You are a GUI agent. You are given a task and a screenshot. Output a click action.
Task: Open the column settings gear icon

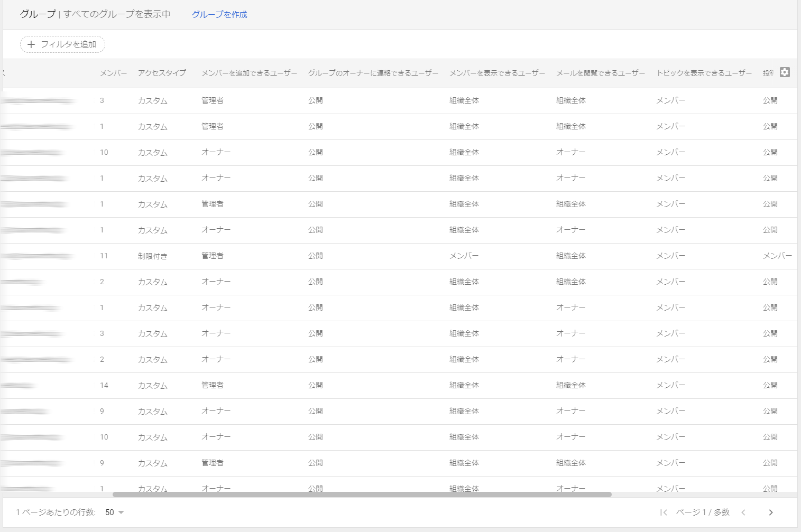785,72
